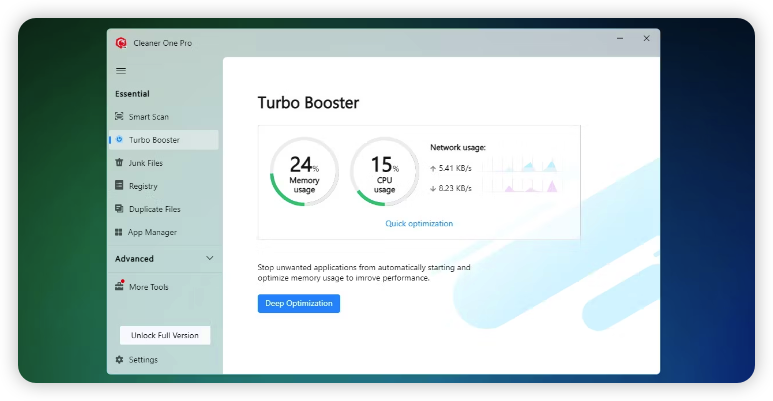Click the Network usage label
This screenshot has width=773, height=401.
458,147
